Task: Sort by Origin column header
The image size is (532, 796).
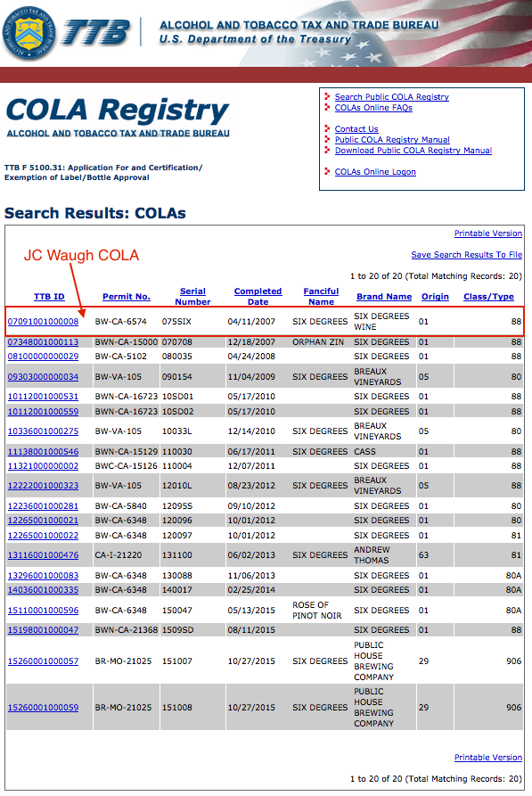Action: click(x=435, y=297)
